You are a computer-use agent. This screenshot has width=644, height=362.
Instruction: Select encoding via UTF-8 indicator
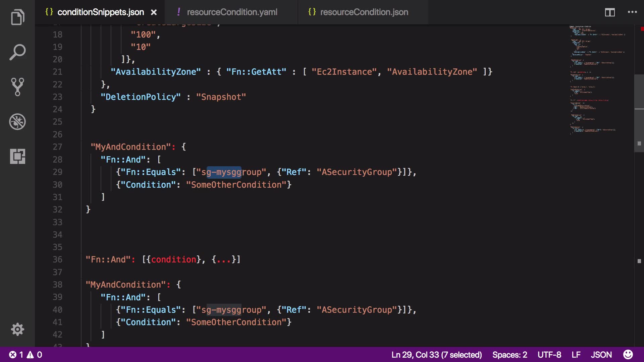pyautogui.click(x=549, y=355)
